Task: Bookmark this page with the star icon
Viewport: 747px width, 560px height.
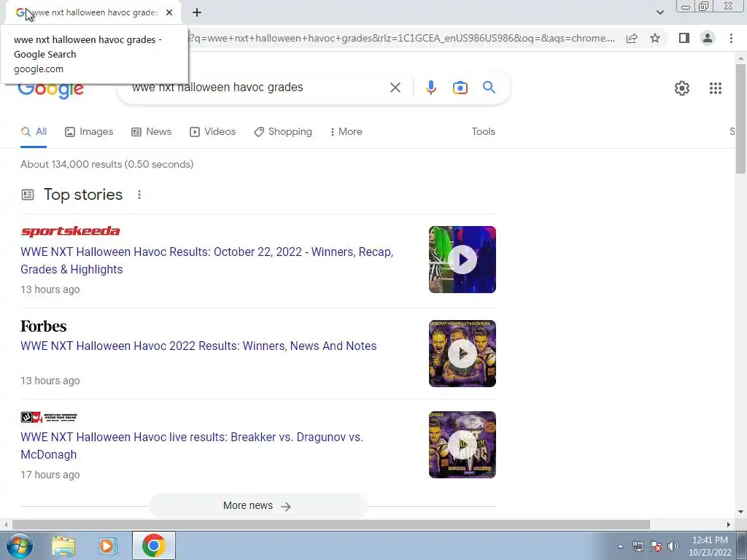Action: coord(655,38)
